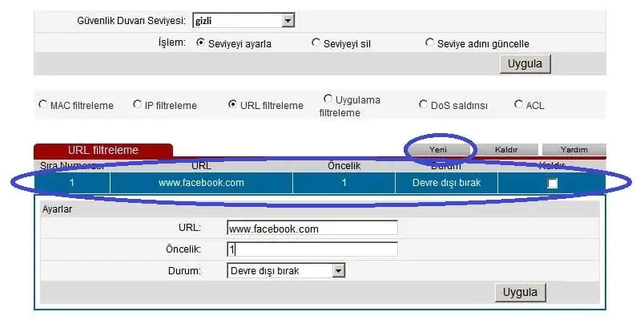
Task: Select www.facebook.com cell in table row
Action: [x=201, y=183]
